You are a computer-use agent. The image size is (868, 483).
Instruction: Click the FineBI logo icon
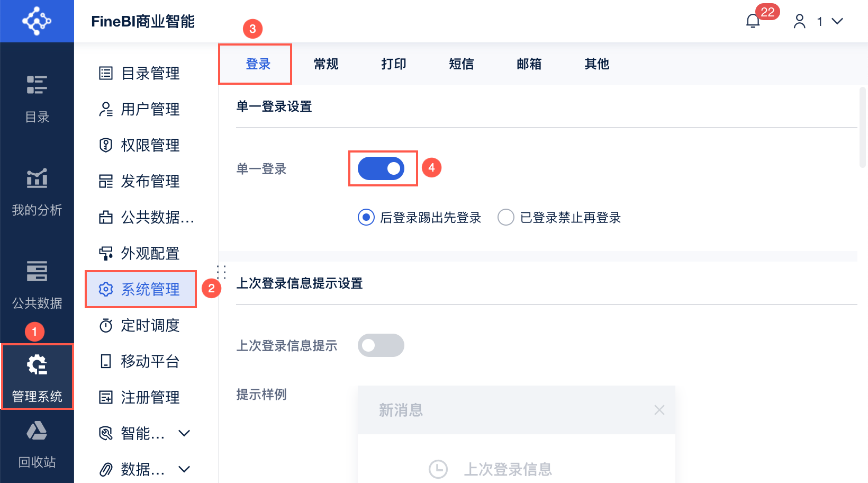coord(37,21)
